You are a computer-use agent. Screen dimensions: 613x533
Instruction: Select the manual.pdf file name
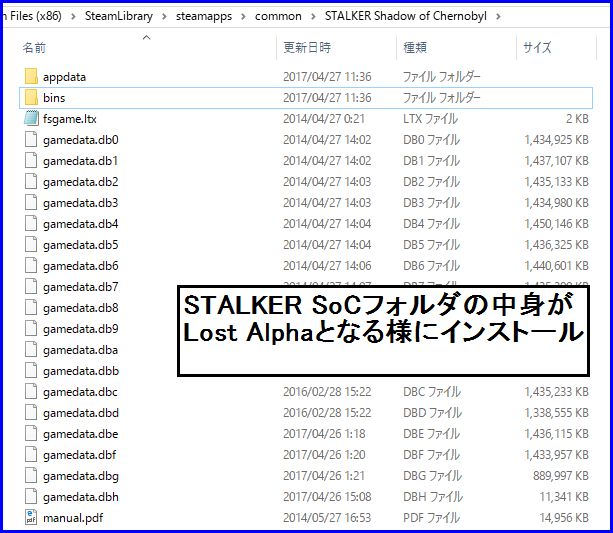point(73,518)
